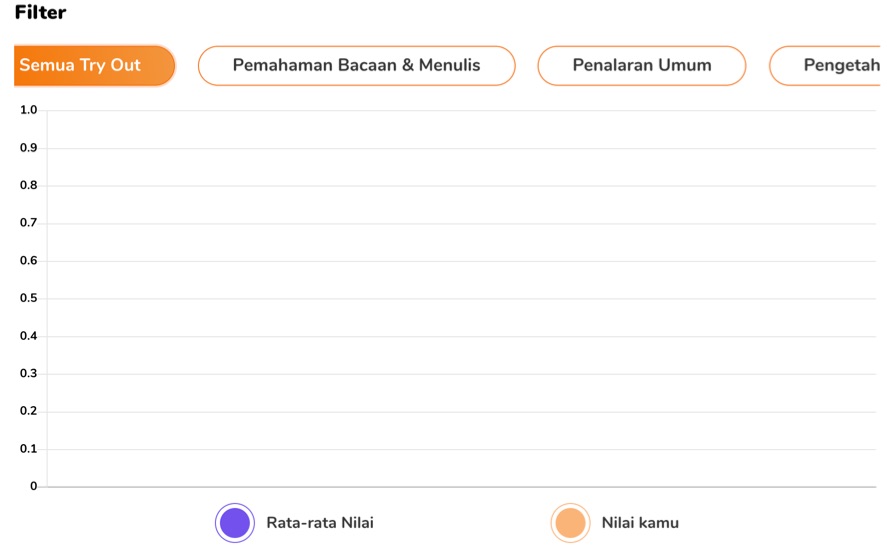The image size is (887, 559).
Task: Click the 0 baseline axis label
Action: (33, 485)
